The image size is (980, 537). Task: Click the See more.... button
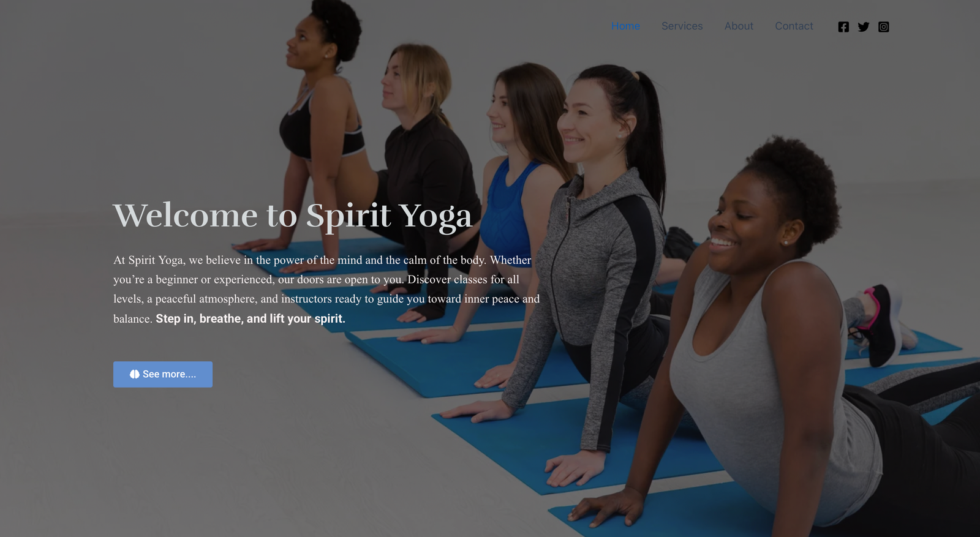coord(163,374)
